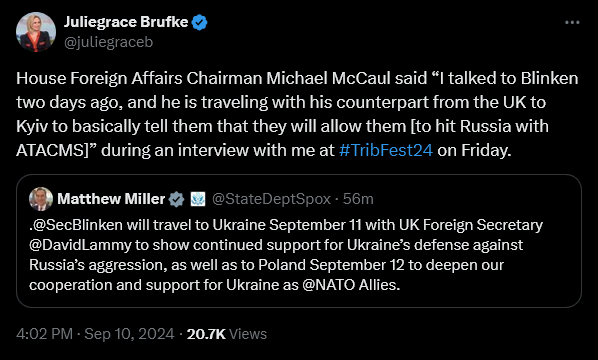Open the @StateDeptSpox handle

click(271, 199)
